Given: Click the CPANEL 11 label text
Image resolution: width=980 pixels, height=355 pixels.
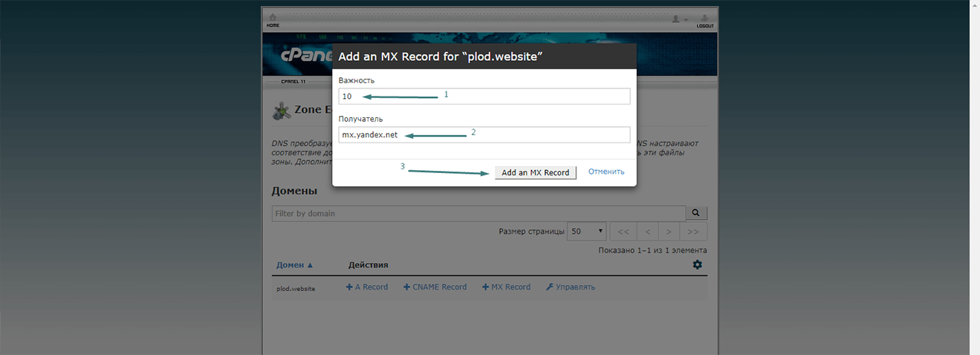Looking at the screenshot, I should (293, 81).
